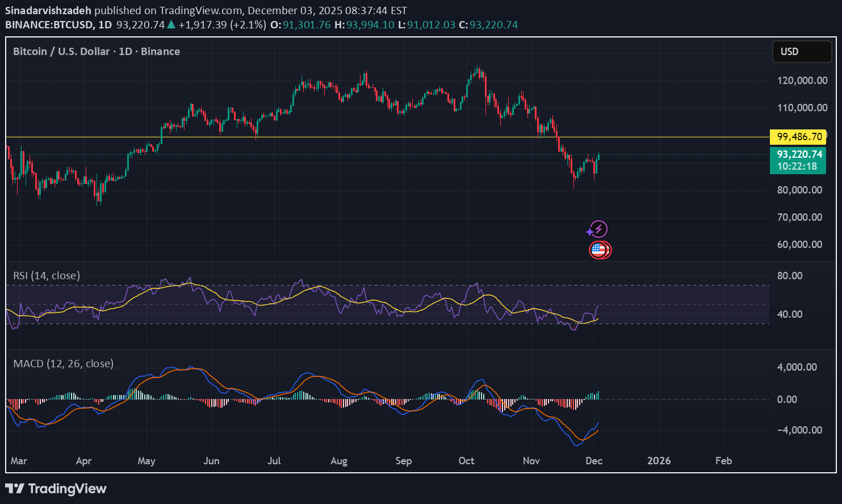This screenshot has width=842, height=504.
Task: Click the purple lightning AI event icon
Action: (x=598, y=228)
